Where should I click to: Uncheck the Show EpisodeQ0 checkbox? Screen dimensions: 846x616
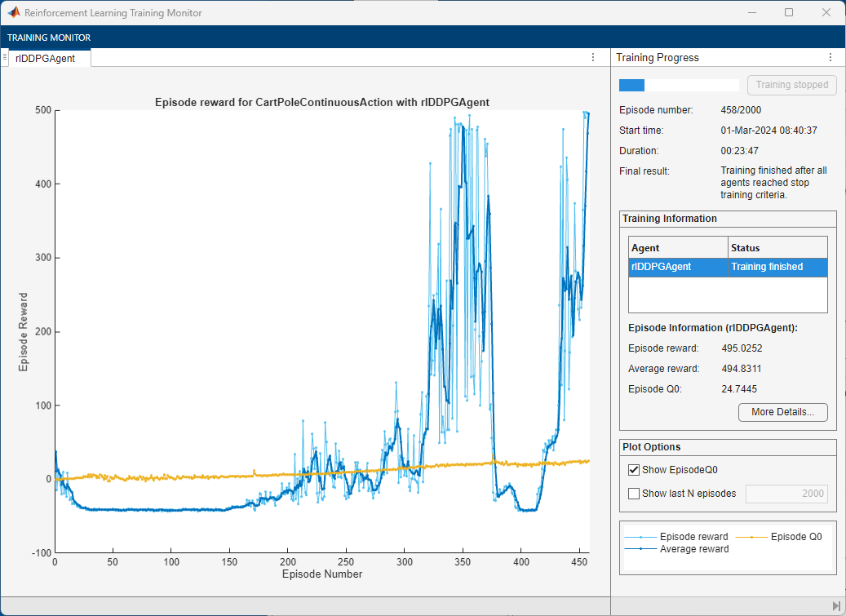634,470
